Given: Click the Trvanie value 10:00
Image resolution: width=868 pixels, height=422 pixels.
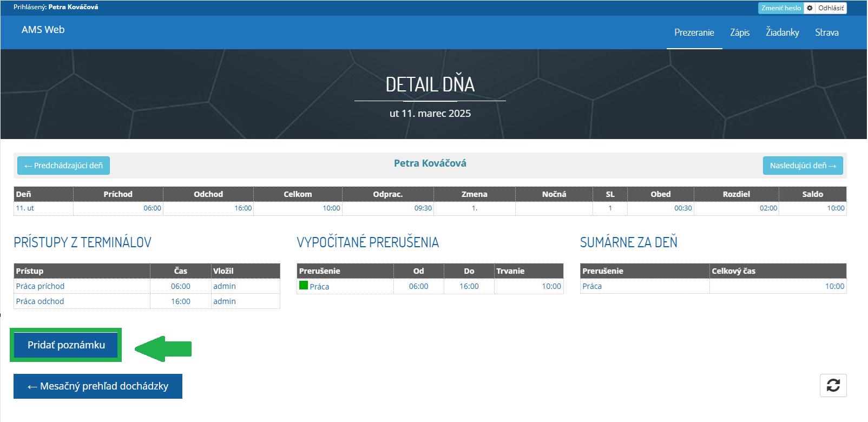Looking at the screenshot, I should (x=551, y=286).
